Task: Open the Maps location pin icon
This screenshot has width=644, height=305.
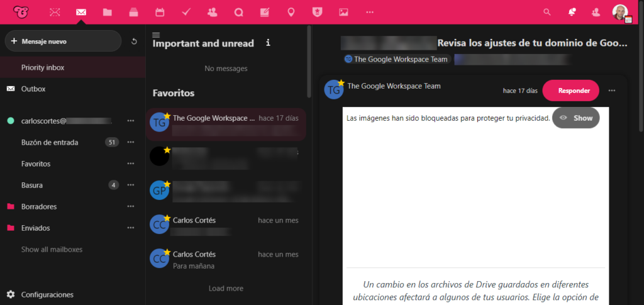Action: 291,13
